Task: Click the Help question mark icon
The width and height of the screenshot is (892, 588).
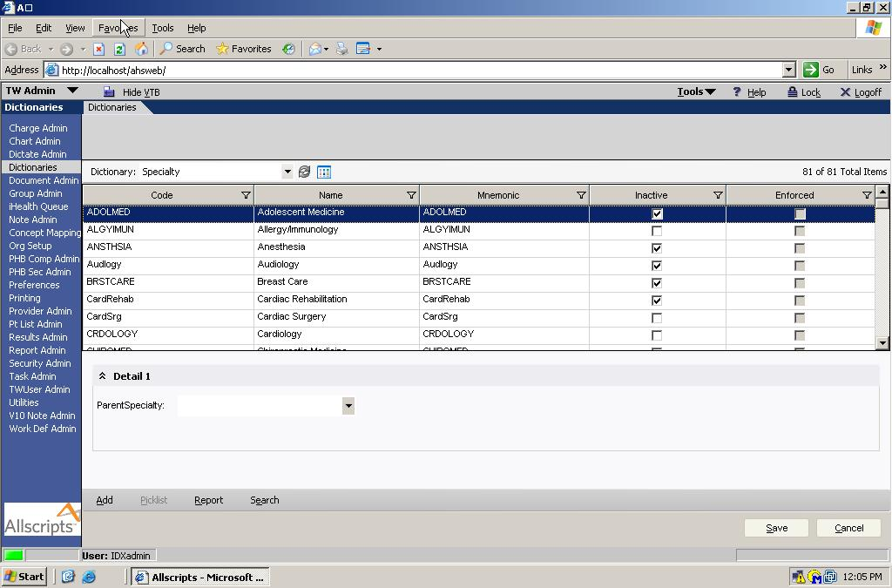Action: [x=737, y=91]
